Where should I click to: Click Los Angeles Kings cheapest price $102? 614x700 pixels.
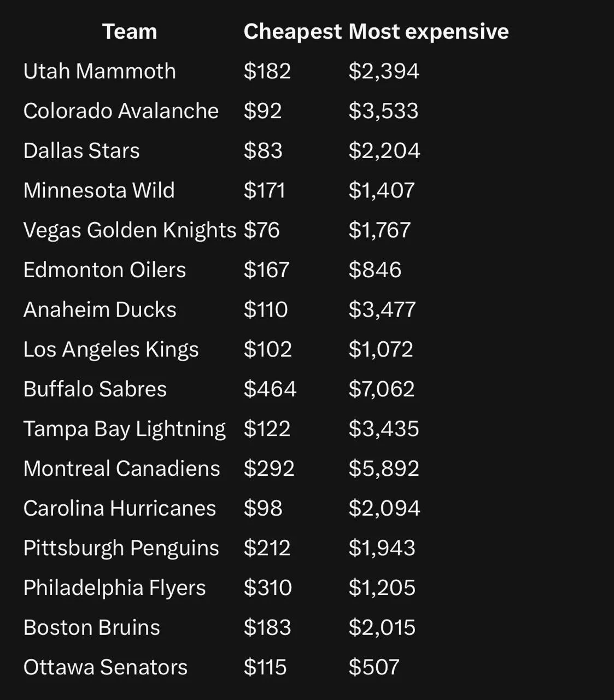point(268,349)
